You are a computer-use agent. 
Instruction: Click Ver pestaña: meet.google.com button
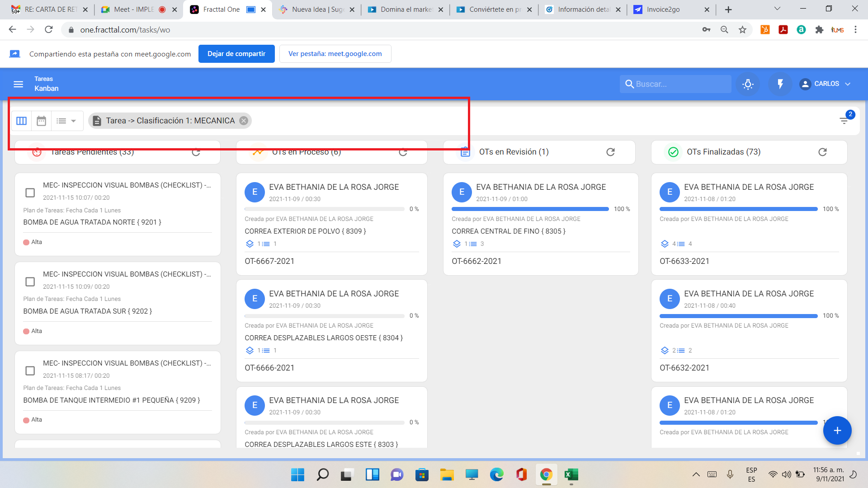[335, 54]
